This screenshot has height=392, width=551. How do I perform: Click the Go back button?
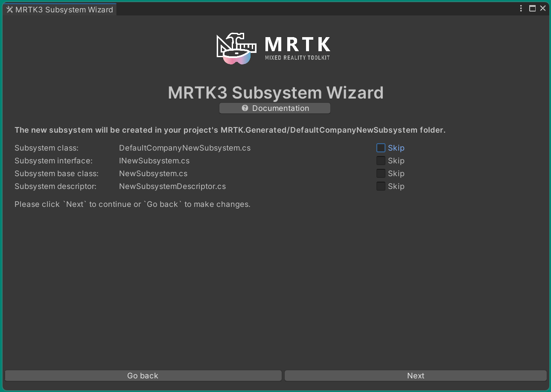[143, 376]
